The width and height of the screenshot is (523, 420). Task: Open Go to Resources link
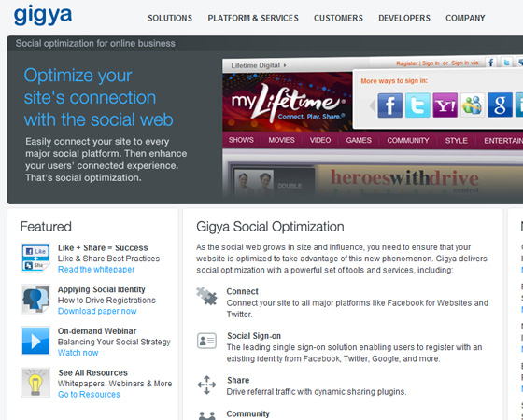89,394
